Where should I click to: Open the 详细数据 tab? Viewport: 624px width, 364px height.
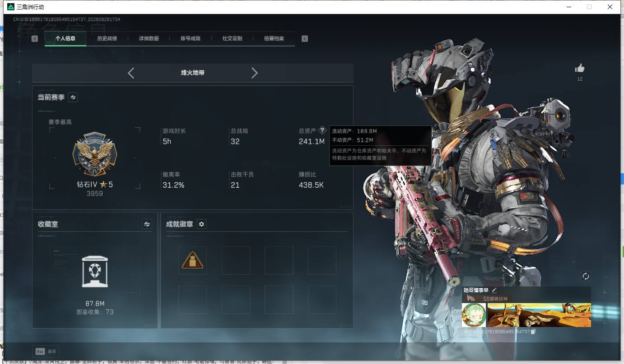[x=149, y=39]
